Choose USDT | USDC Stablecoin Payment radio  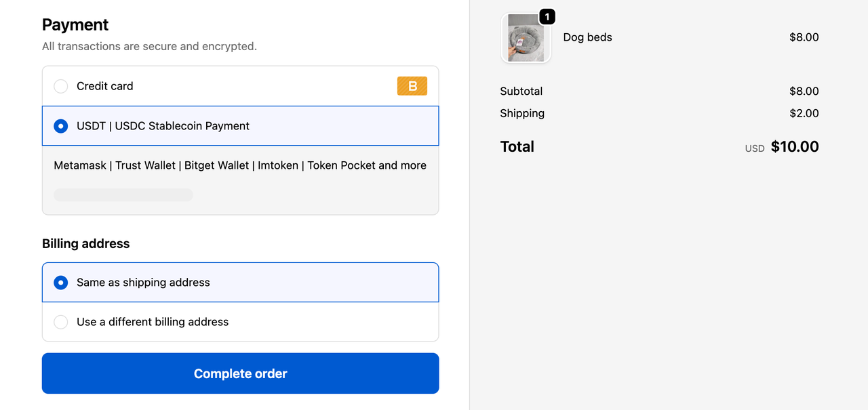pyautogui.click(x=61, y=126)
